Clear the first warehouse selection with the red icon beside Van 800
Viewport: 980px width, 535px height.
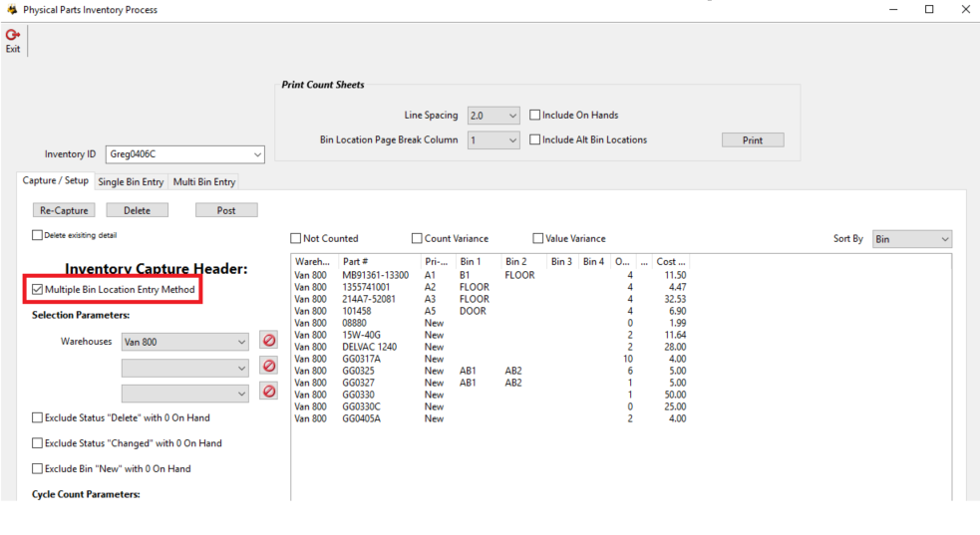pyautogui.click(x=269, y=341)
